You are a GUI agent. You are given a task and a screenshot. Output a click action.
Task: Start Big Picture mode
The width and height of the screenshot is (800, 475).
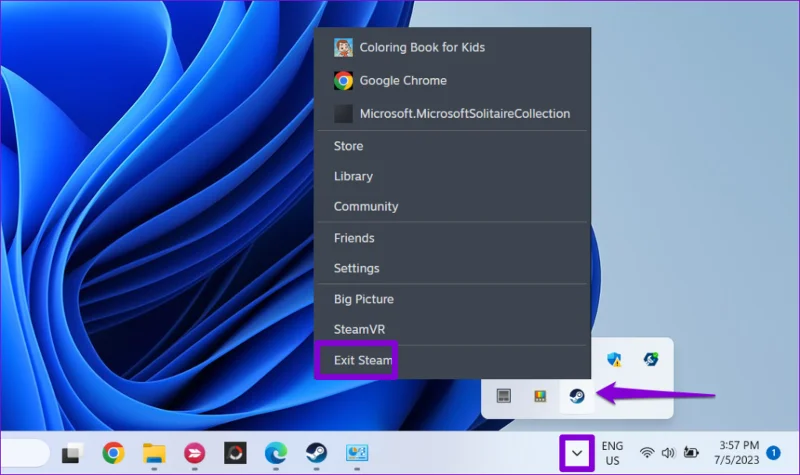[452, 299]
